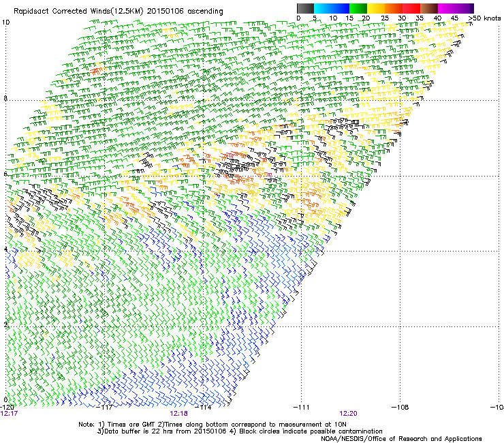The height and width of the screenshot is (443, 504).
Task: Click the cyan 5–10 knots legend swatch
Action: [x=323, y=8]
